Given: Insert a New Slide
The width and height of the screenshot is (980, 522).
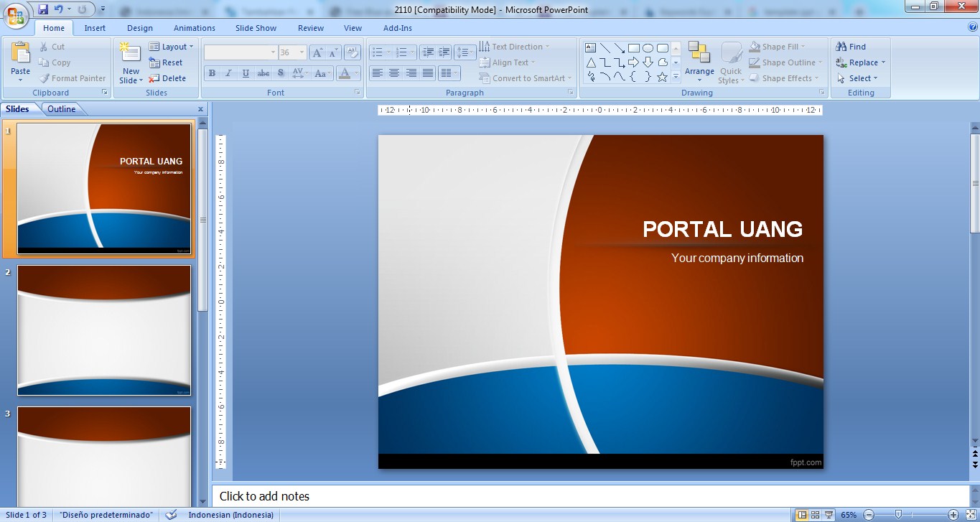Looking at the screenshot, I should click(x=131, y=62).
